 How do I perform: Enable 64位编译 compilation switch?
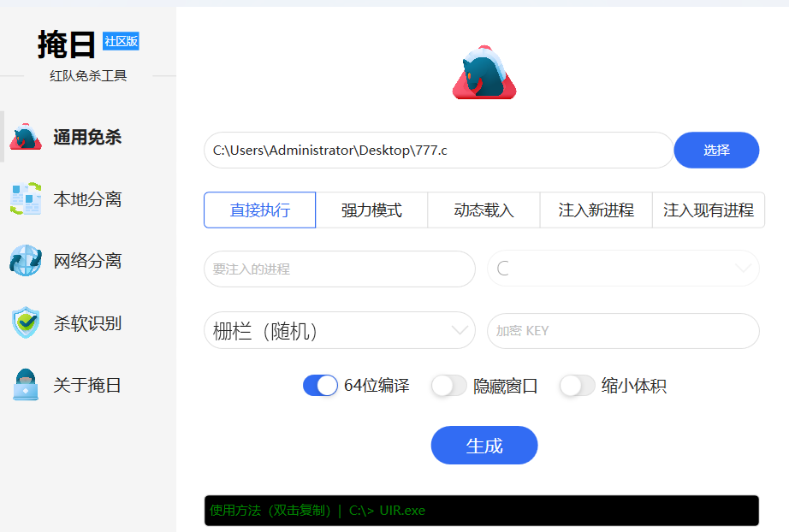click(320, 386)
